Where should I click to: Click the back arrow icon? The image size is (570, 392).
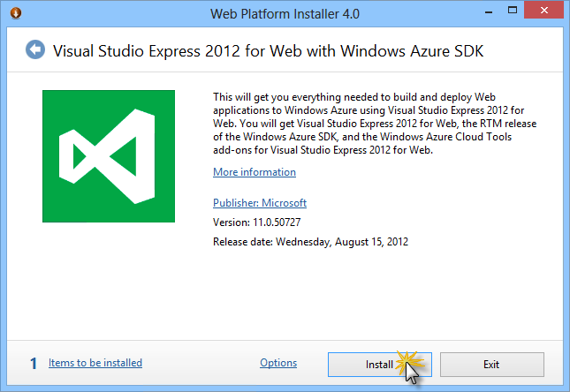click(x=35, y=49)
